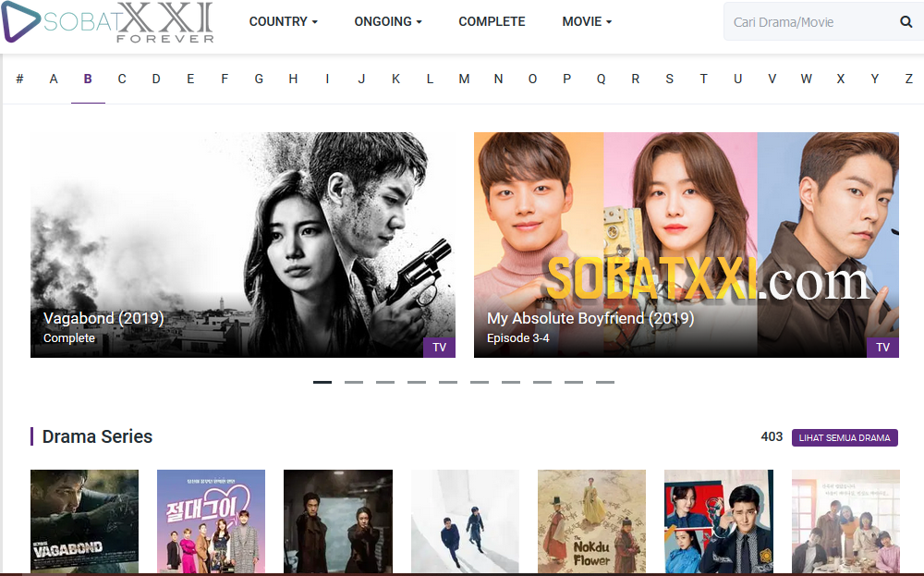Expand the Country dropdown menu
Viewport: 924px width, 576px height.
tap(284, 22)
